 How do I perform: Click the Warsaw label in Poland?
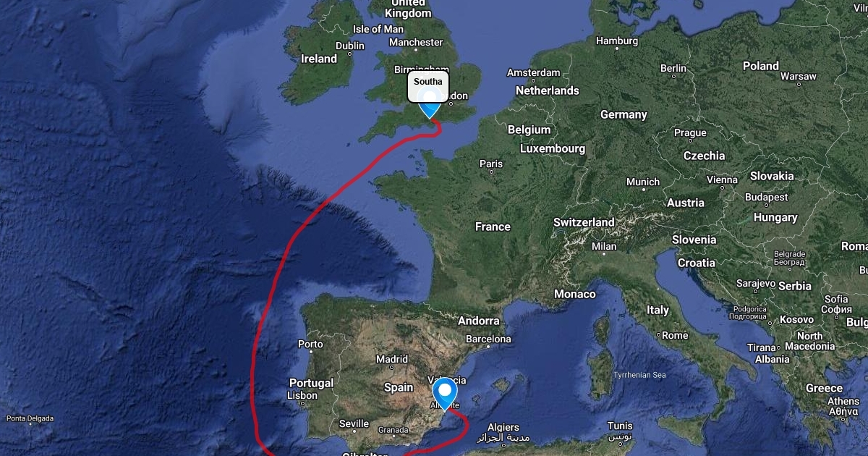click(x=799, y=76)
